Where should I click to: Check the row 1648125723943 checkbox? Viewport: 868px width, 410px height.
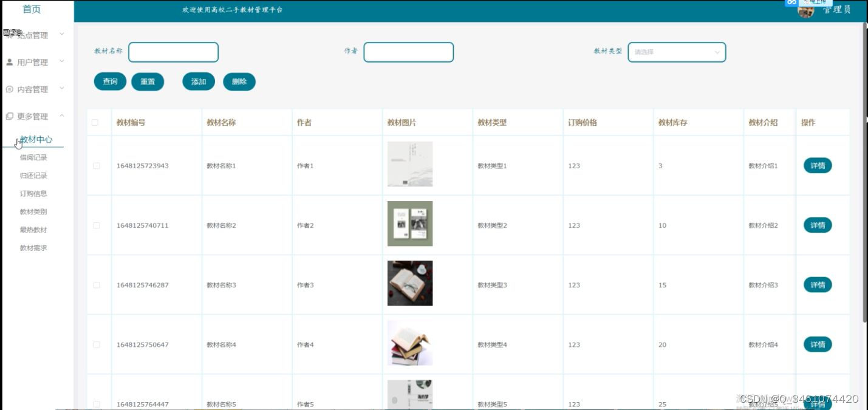pyautogui.click(x=97, y=166)
